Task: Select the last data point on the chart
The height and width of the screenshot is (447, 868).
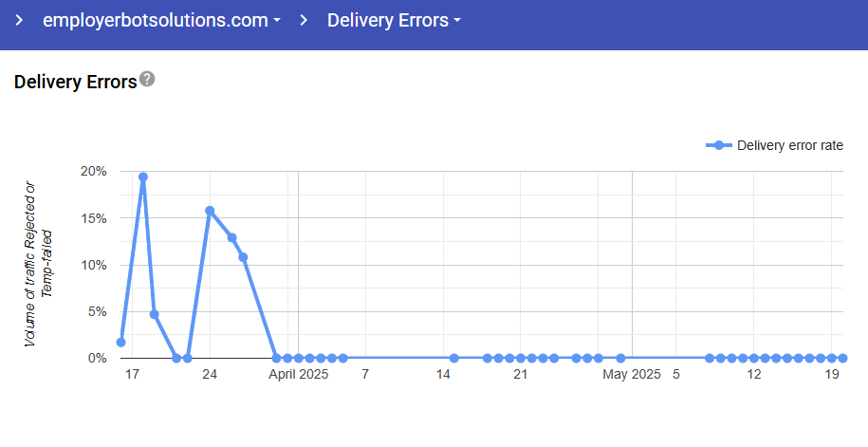Action: (842, 358)
